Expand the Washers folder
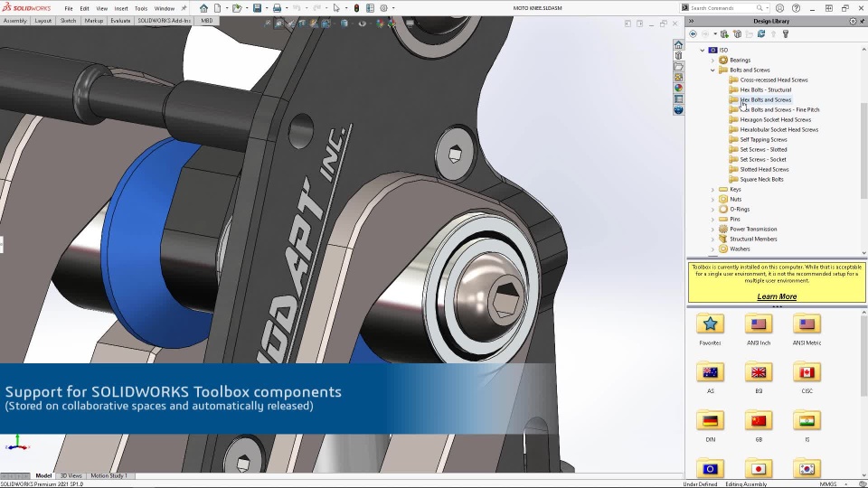This screenshot has height=488, width=868. point(713,249)
